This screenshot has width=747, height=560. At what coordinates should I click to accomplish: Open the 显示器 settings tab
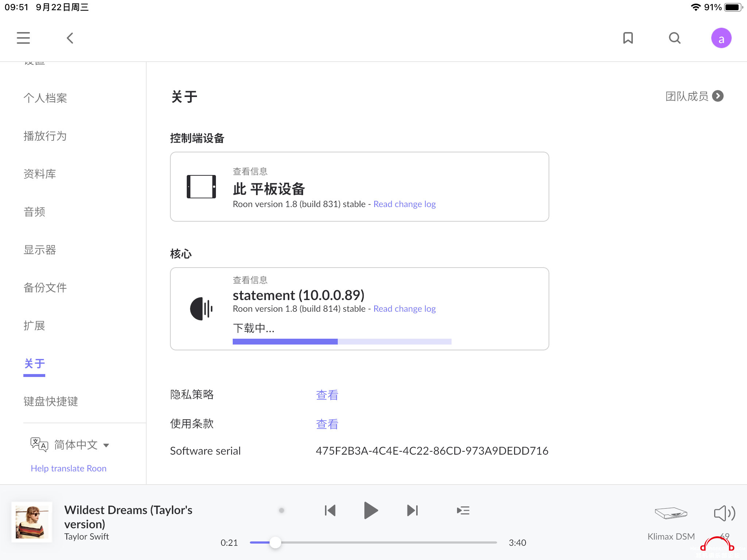(x=40, y=250)
